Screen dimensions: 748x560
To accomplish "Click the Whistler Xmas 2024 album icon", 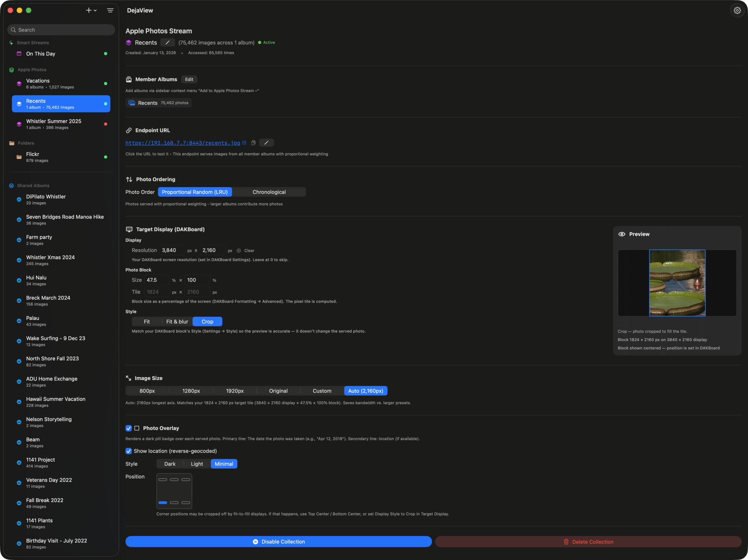I will 19,260.
